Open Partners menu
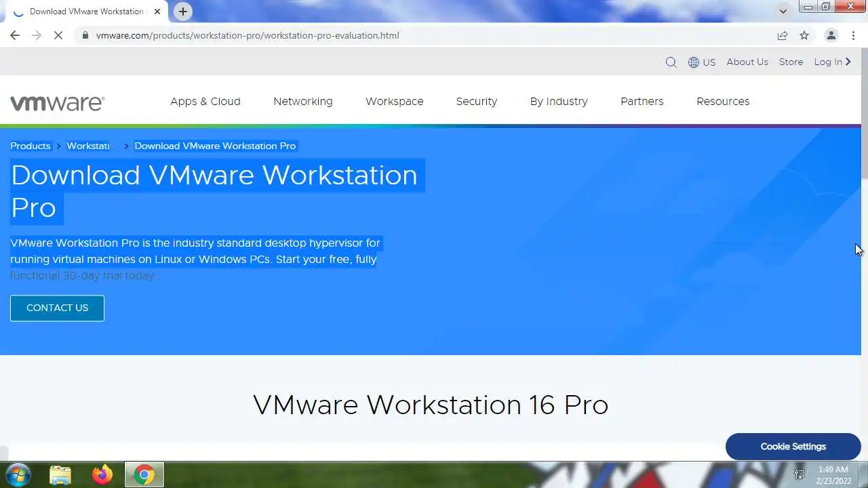Image resolution: width=868 pixels, height=488 pixels. tap(642, 102)
